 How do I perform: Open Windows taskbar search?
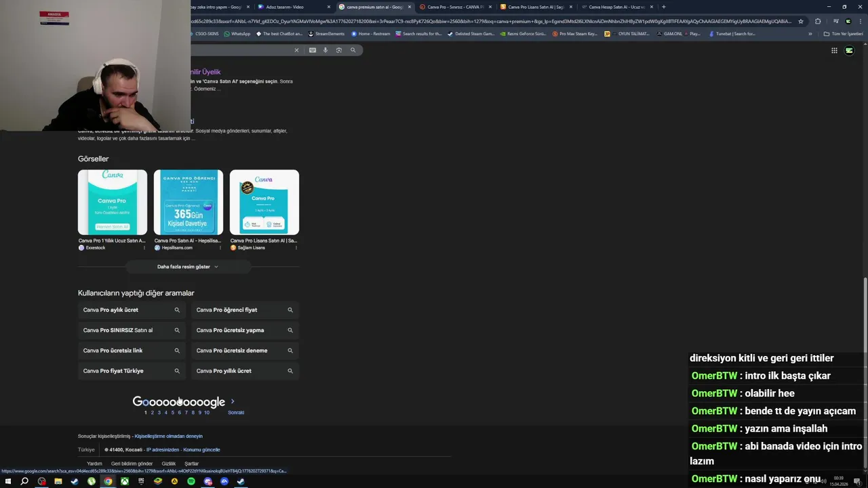click(24, 481)
